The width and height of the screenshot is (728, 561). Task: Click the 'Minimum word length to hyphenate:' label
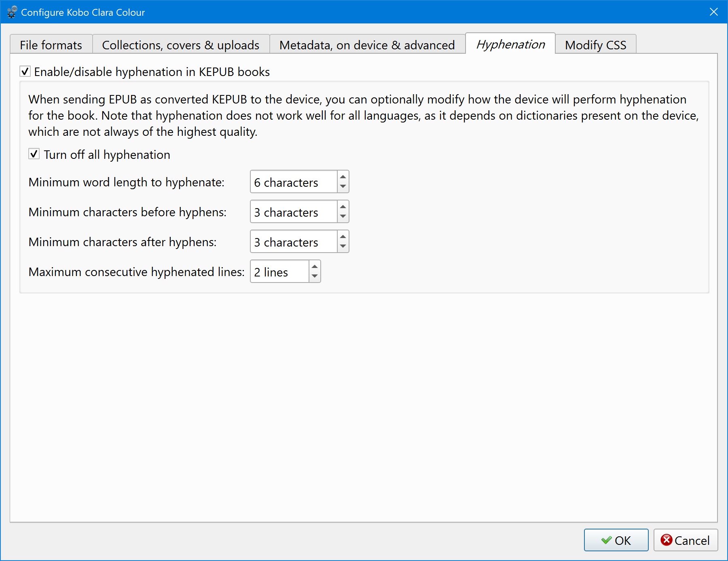(x=126, y=182)
